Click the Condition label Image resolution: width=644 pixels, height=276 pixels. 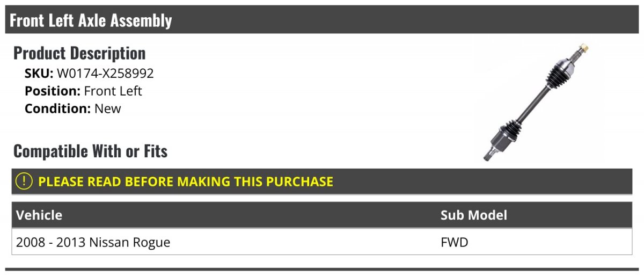coord(58,108)
